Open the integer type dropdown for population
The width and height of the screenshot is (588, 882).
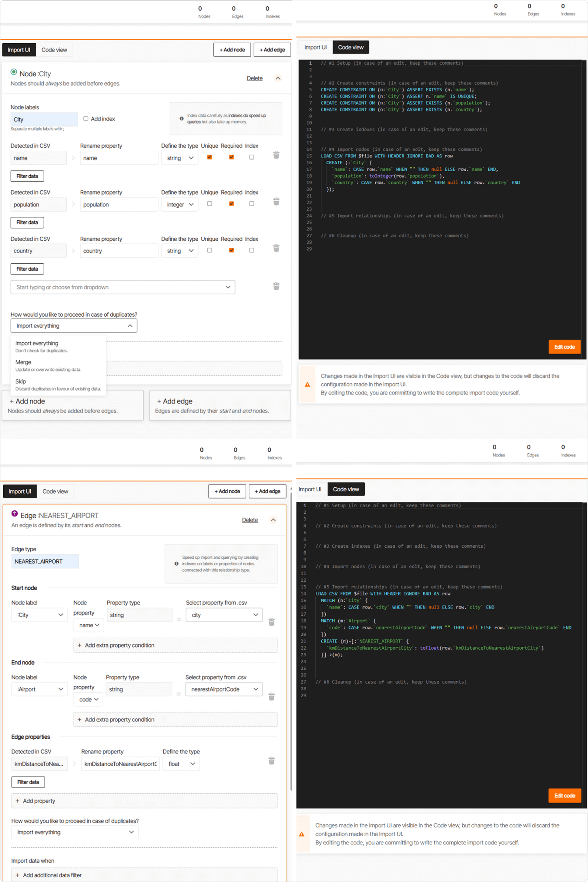coord(180,204)
